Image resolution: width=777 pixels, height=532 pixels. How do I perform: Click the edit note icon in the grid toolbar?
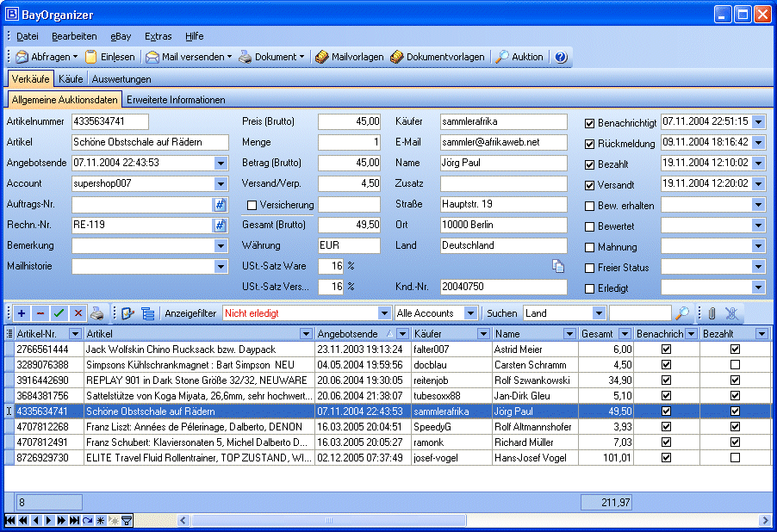[x=127, y=313]
